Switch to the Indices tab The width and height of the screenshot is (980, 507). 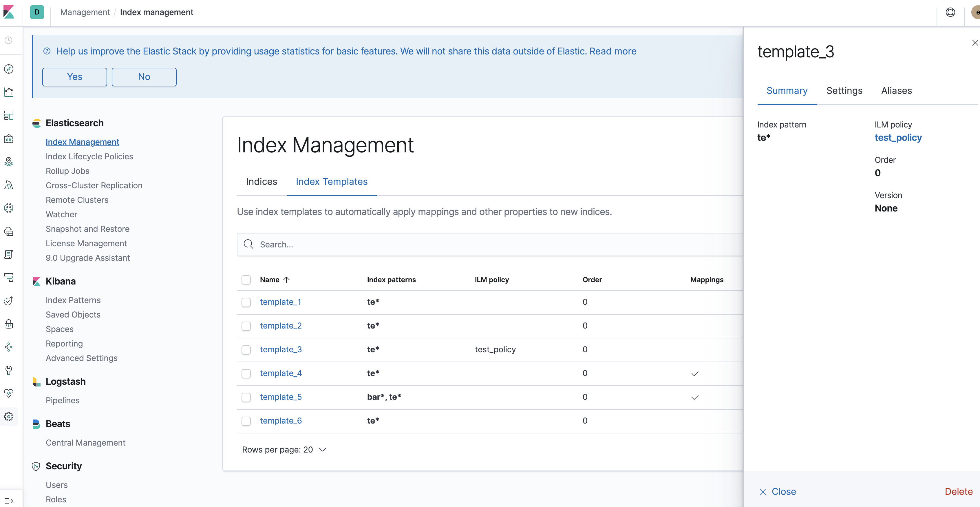pos(261,182)
